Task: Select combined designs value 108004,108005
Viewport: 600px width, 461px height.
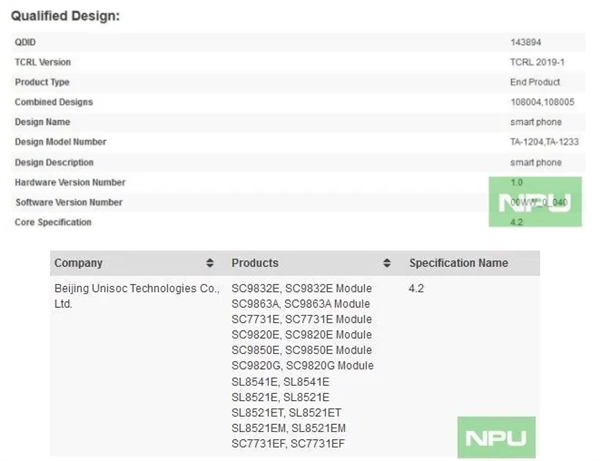Action: tap(542, 102)
